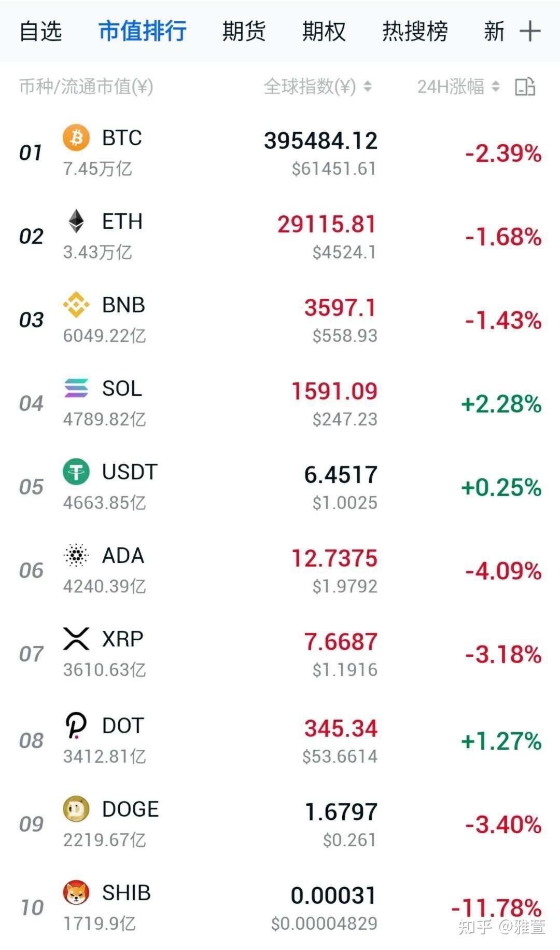Viewport: 560px width, 950px height.
Task: Tap the XRP logo icon
Action: pyautogui.click(x=76, y=639)
